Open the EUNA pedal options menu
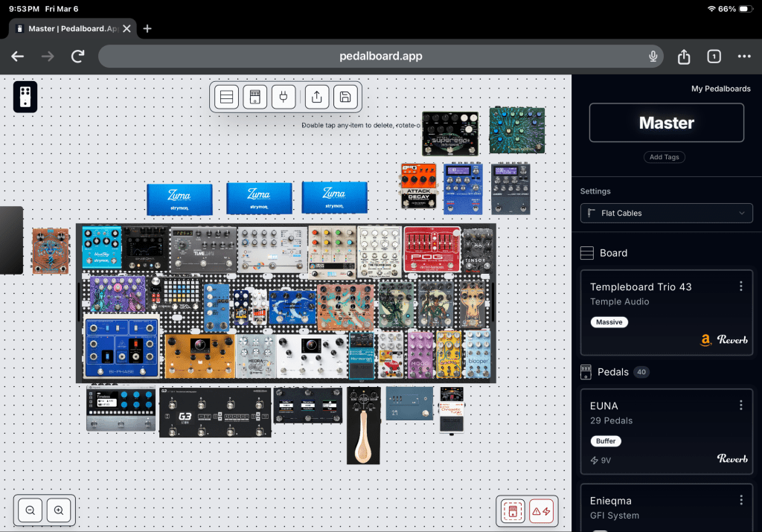The image size is (762, 532). point(740,406)
